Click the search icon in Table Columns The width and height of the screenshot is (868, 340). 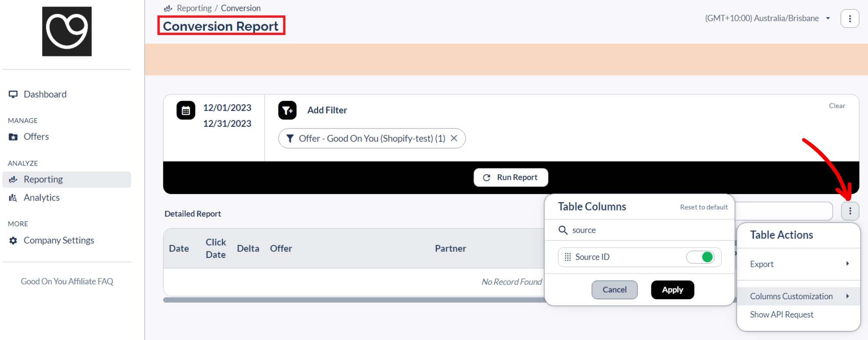563,230
